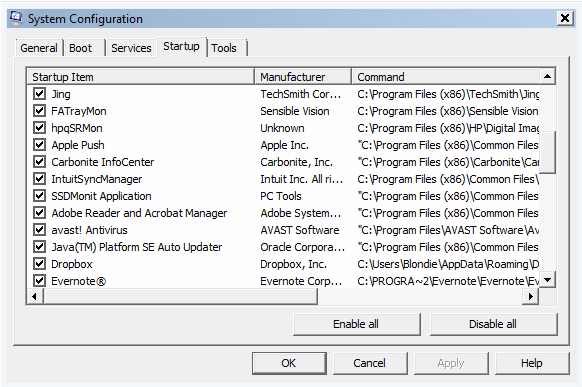
Task: Sort by the Startup Item column header
Action: [x=141, y=77]
